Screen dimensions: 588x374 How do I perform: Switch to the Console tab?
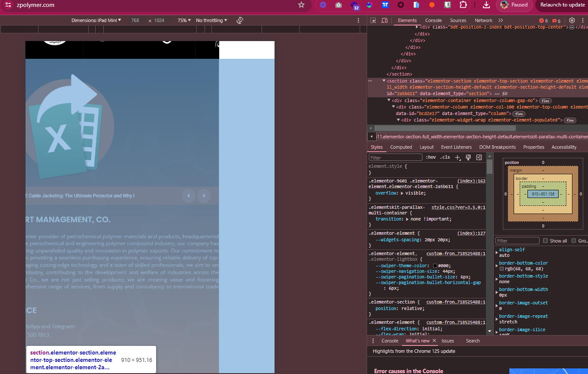pos(433,20)
